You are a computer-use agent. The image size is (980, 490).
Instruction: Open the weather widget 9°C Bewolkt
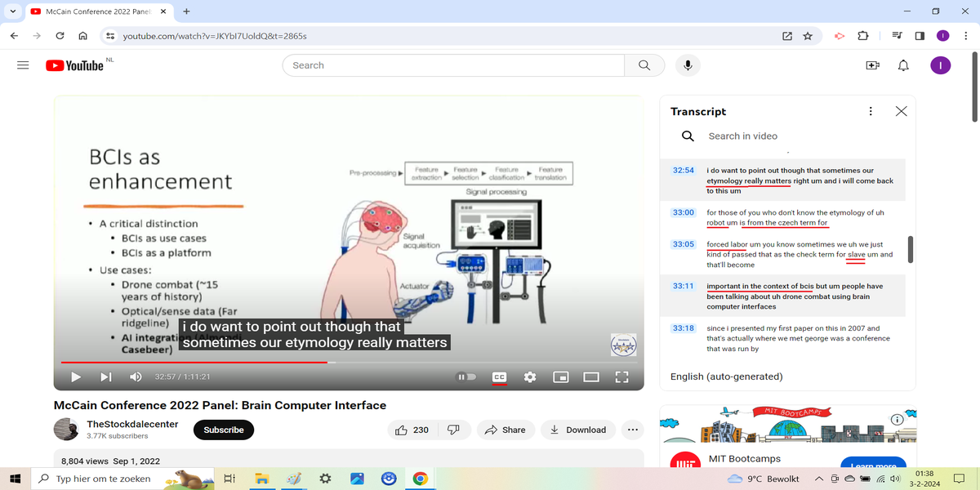click(x=764, y=479)
